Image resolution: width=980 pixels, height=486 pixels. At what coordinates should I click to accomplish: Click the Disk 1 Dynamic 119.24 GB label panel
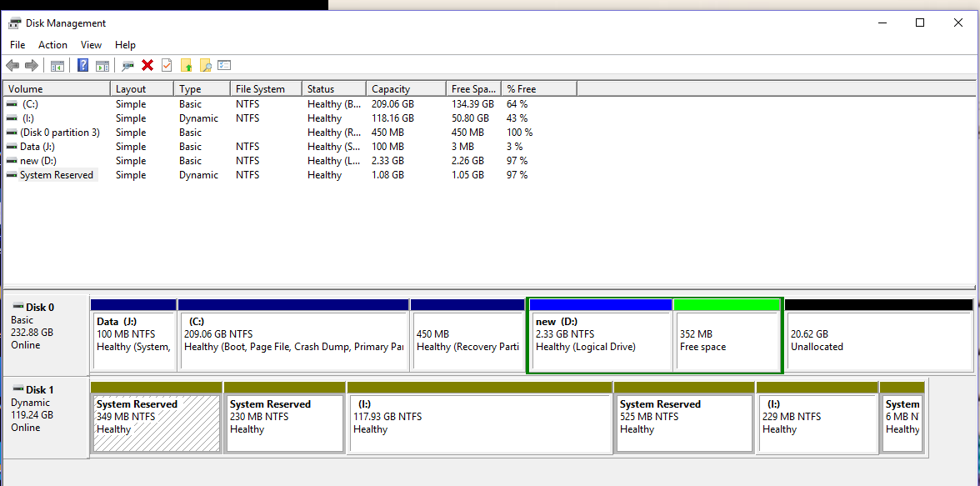point(46,417)
